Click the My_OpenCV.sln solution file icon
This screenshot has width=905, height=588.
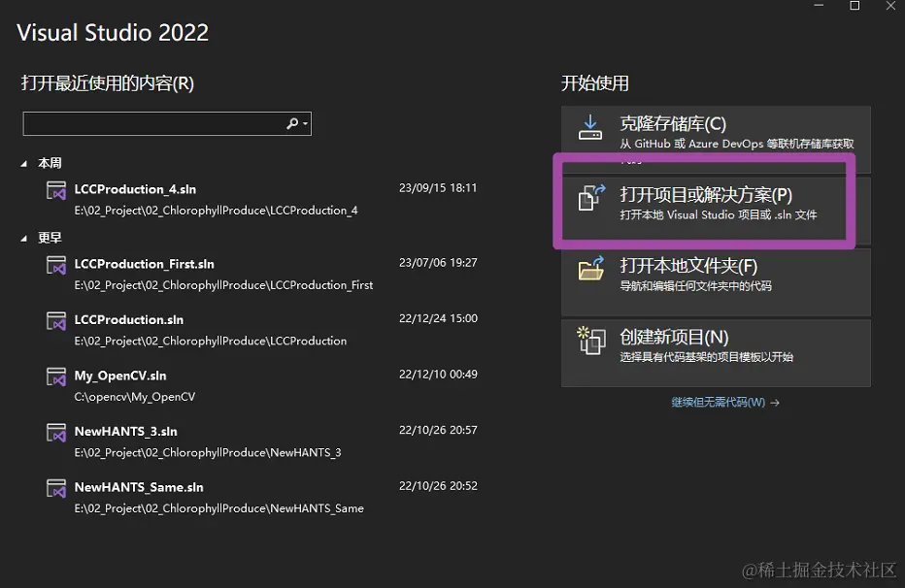(x=56, y=377)
